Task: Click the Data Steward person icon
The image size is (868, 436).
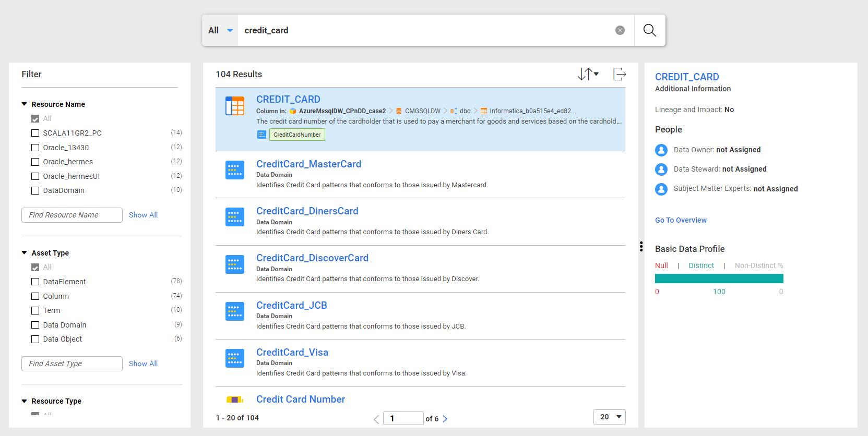Action: coord(661,169)
